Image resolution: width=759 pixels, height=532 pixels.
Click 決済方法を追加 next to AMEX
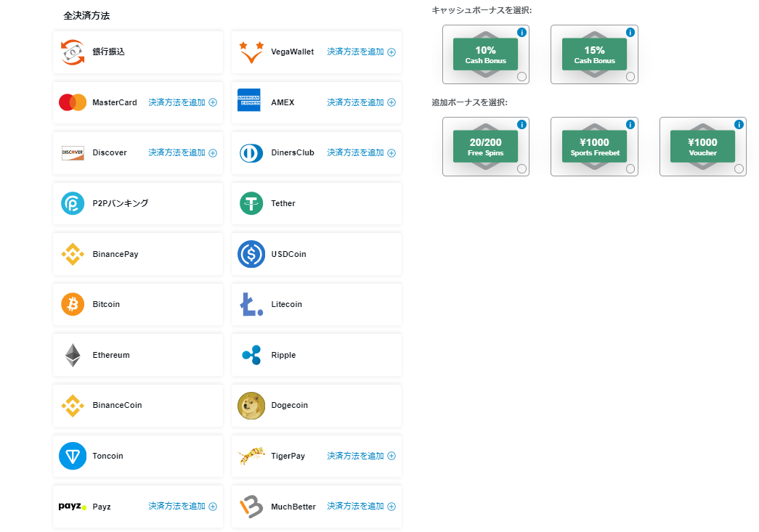362,102
